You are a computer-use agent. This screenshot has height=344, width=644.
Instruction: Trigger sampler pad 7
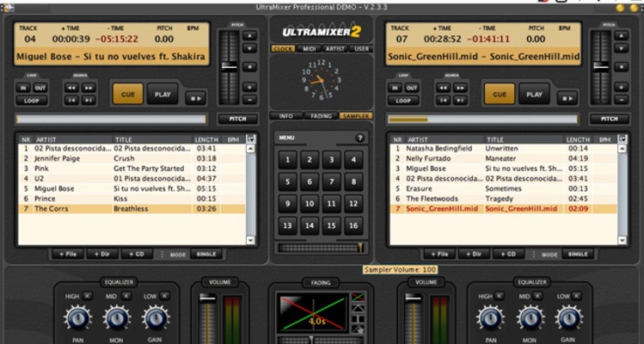click(x=331, y=181)
